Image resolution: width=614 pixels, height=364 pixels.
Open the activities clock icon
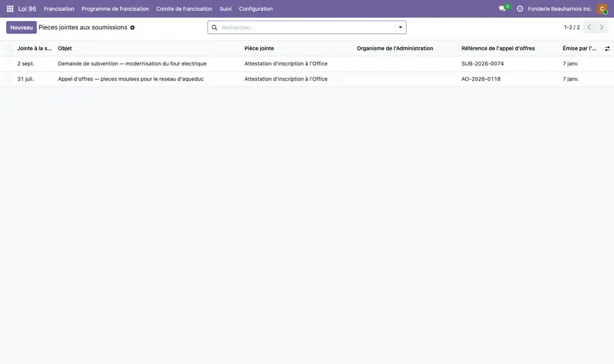pyautogui.click(x=520, y=9)
